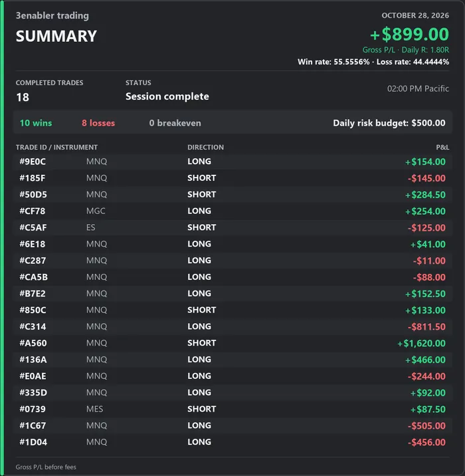
Task: Click SHORT direction in the #A560 row
Action: click(x=202, y=343)
